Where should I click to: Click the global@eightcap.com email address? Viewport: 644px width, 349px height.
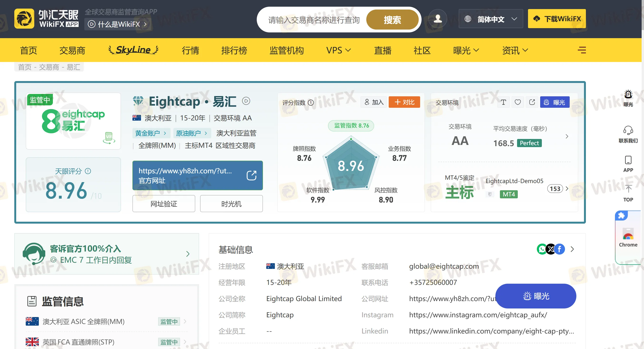coord(444,266)
